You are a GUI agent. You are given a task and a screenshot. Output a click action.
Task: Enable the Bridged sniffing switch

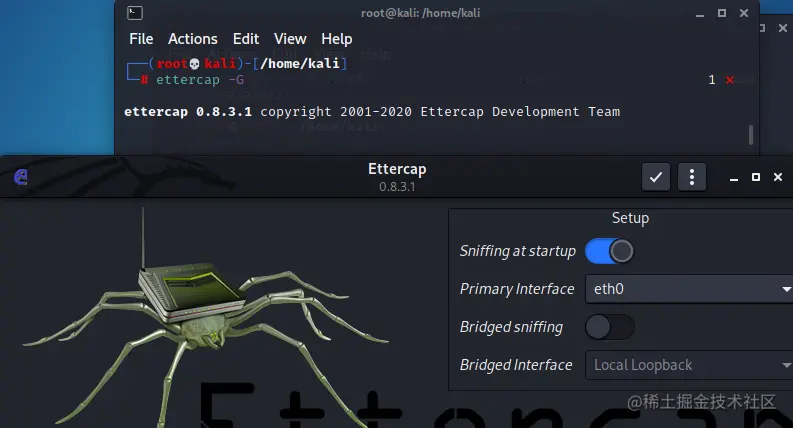coord(609,327)
